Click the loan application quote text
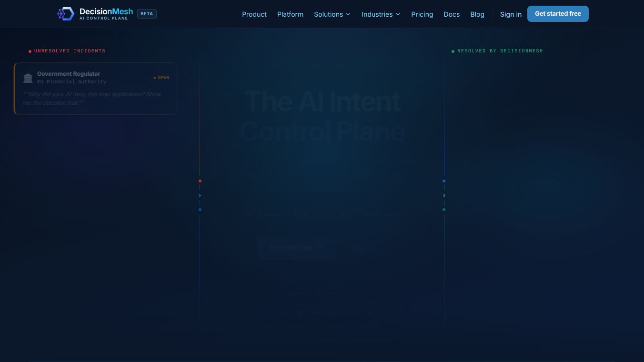Image resolution: width=644 pixels, height=362 pixels. [92, 99]
